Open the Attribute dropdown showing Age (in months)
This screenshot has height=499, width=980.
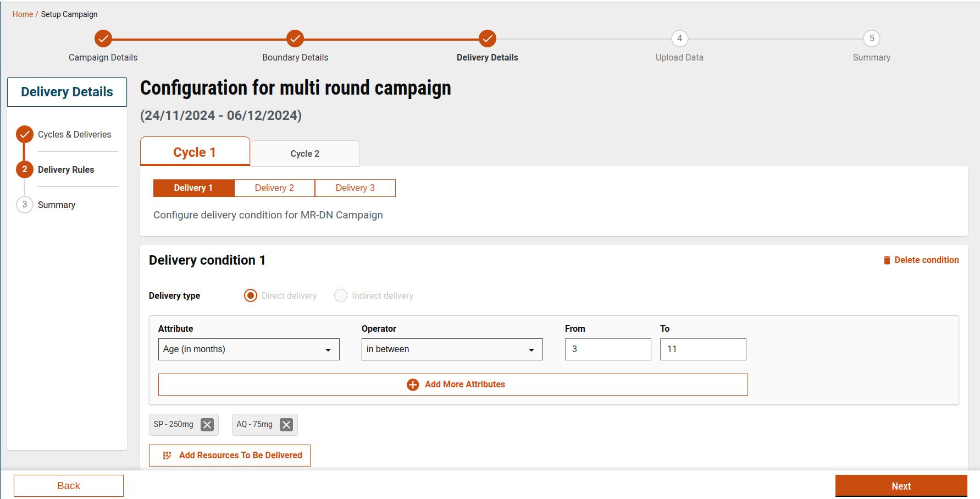coord(248,349)
